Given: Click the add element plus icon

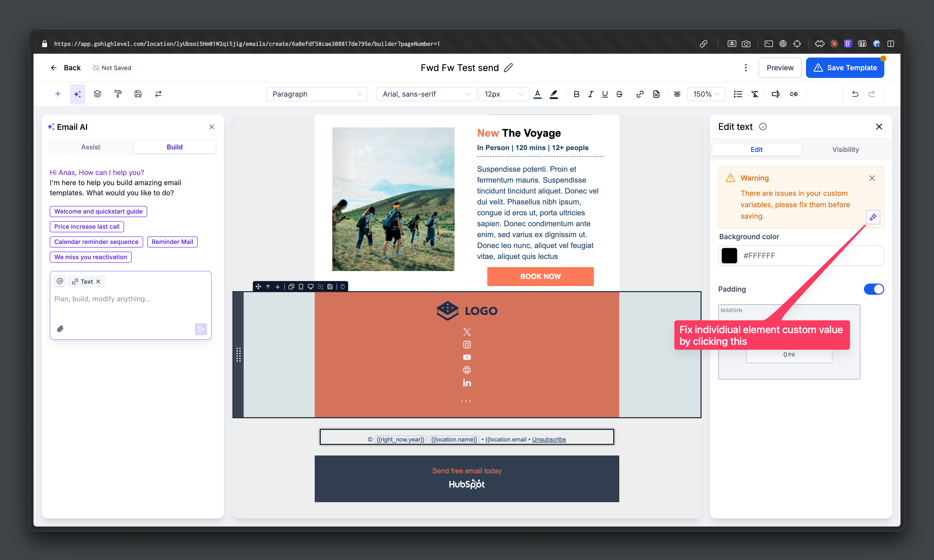Looking at the screenshot, I should 58,94.
